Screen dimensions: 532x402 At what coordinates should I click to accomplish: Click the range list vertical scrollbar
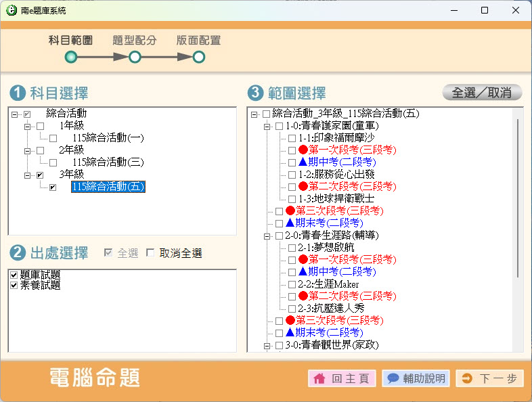(x=518, y=198)
